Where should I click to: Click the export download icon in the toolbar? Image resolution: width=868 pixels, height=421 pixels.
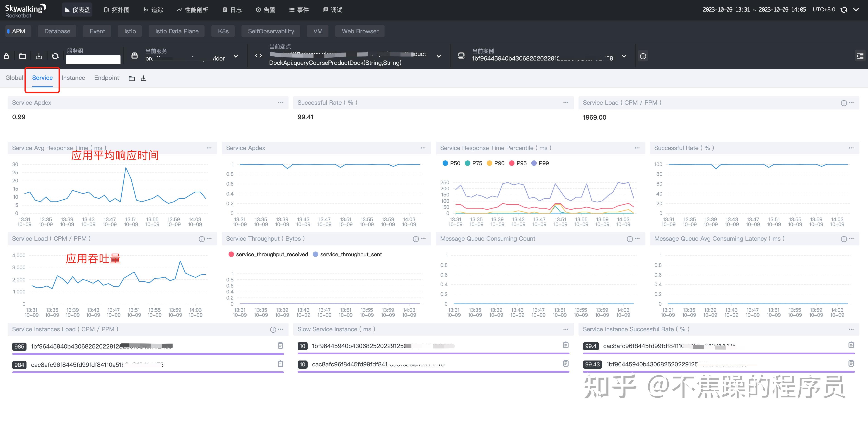tap(39, 56)
